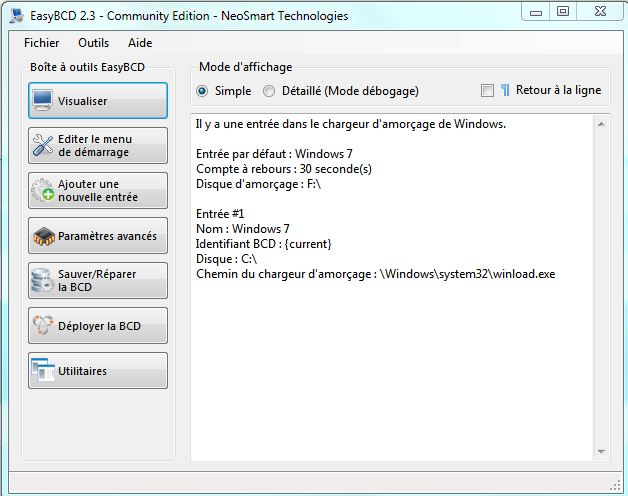Screen dimensions: 628x496
Task: Open the Outils menu
Action: click(93, 43)
